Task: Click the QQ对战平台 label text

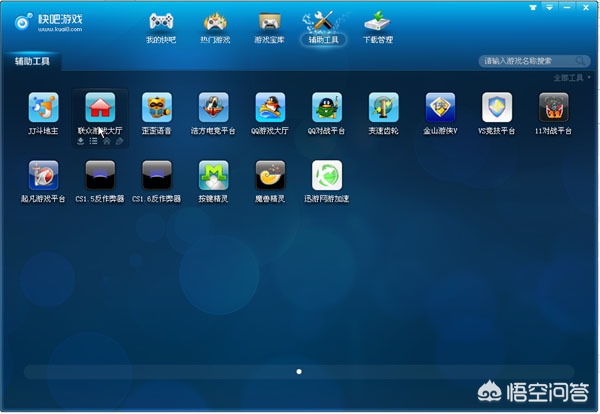Action: coord(326,131)
